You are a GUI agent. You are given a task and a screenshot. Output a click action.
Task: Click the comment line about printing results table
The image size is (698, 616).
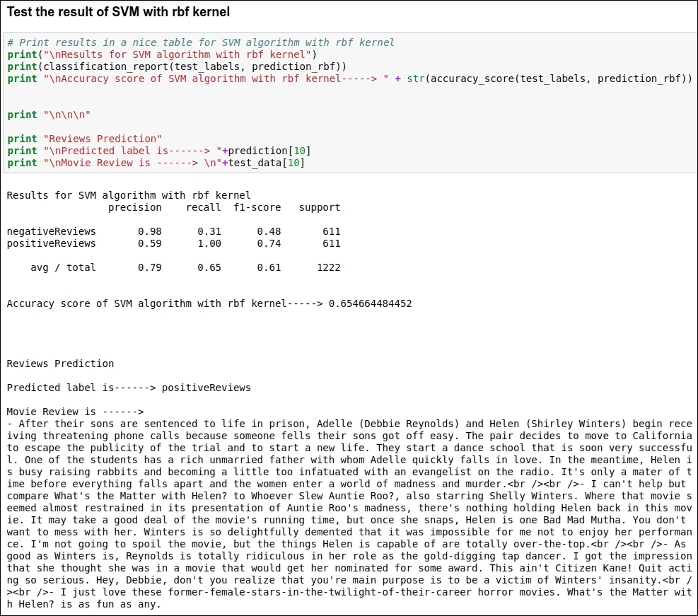[x=201, y=42]
